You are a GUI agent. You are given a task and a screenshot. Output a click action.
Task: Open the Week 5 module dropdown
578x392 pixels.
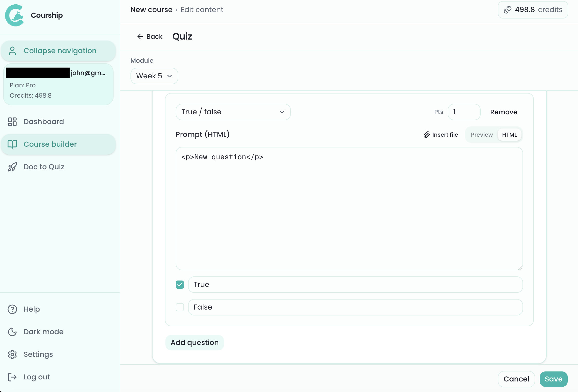[x=154, y=76]
